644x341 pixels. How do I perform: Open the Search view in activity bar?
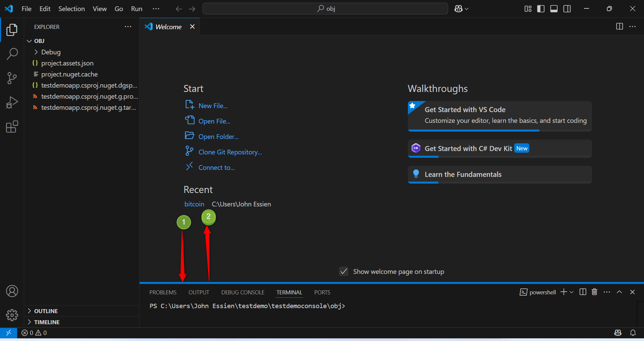click(x=12, y=54)
